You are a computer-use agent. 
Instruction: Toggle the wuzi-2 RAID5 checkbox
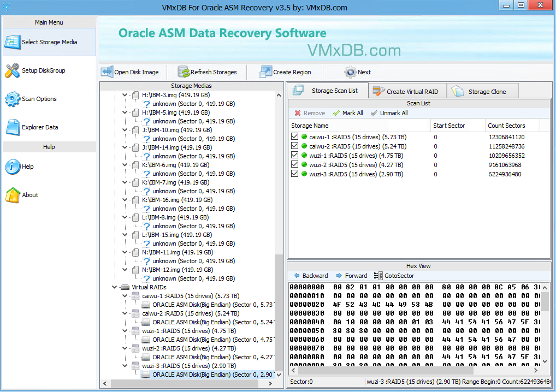pyautogui.click(x=294, y=164)
